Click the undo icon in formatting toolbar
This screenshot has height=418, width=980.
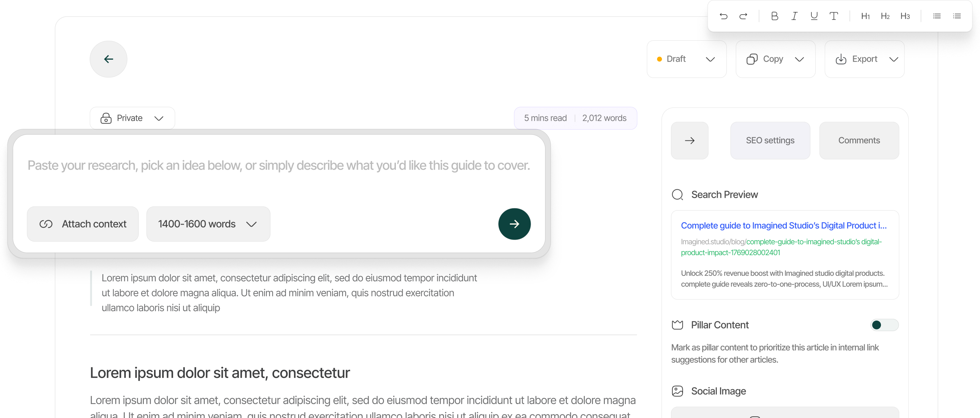723,16
